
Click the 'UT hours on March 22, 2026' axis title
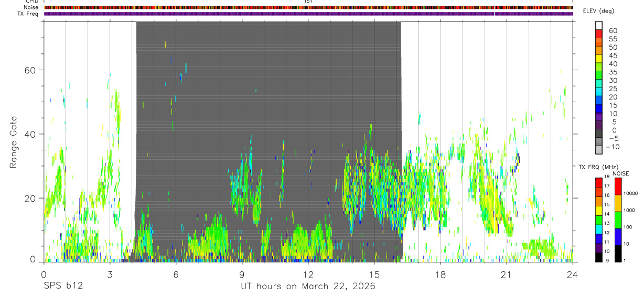(x=308, y=287)
